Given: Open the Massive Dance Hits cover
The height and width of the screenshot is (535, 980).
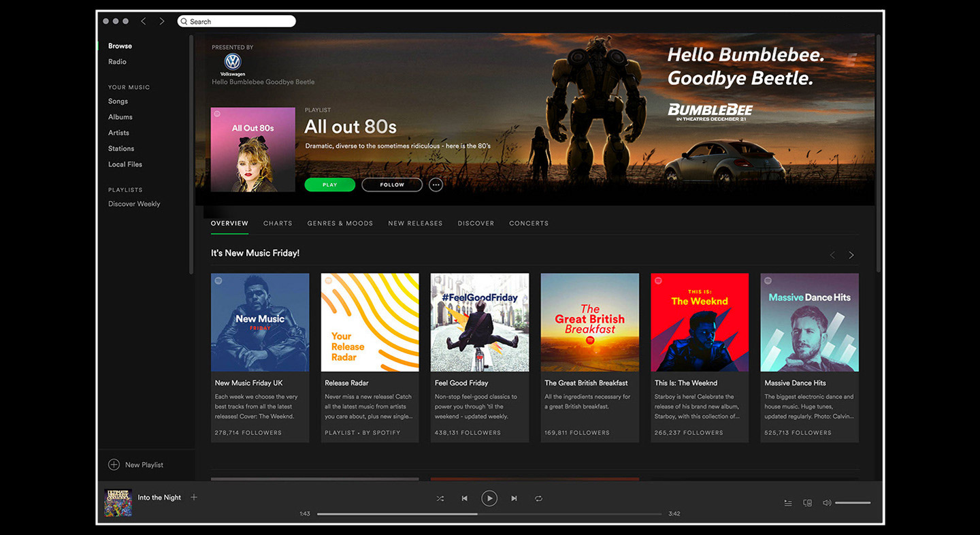Looking at the screenshot, I should click(810, 323).
